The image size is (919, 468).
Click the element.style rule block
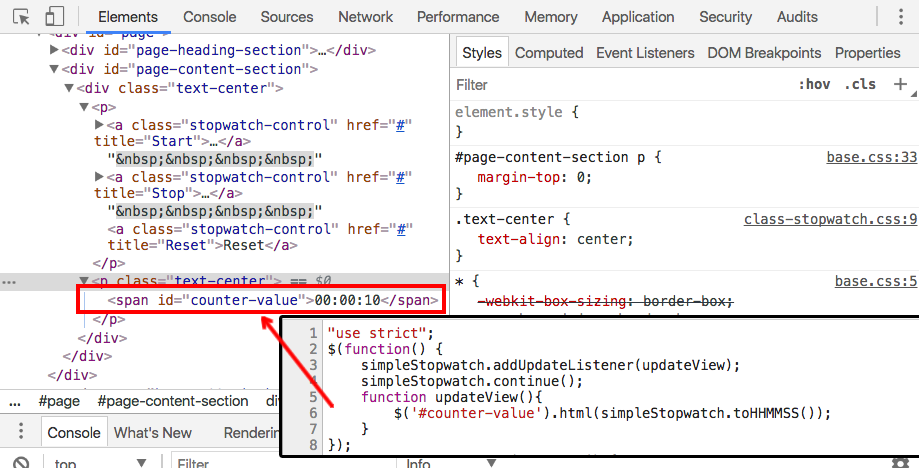[683, 122]
